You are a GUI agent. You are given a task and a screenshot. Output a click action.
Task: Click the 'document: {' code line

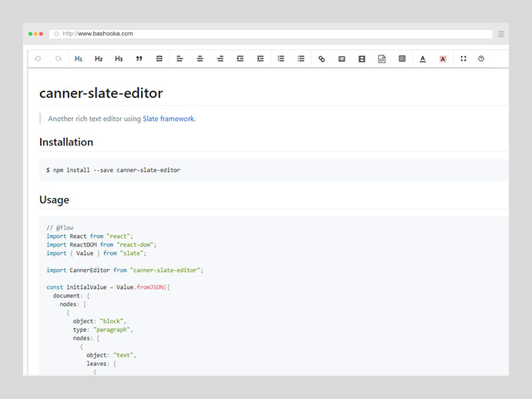point(71,295)
